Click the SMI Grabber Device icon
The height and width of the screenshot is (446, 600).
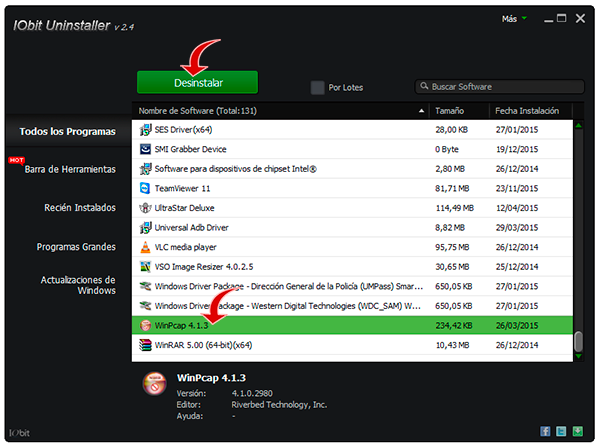click(145, 149)
